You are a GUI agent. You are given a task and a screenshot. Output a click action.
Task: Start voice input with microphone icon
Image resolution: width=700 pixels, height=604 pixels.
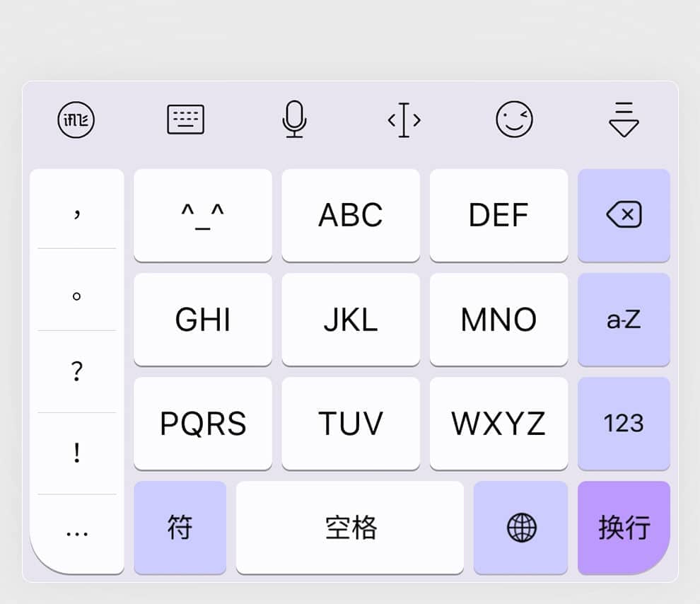(x=295, y=120)
